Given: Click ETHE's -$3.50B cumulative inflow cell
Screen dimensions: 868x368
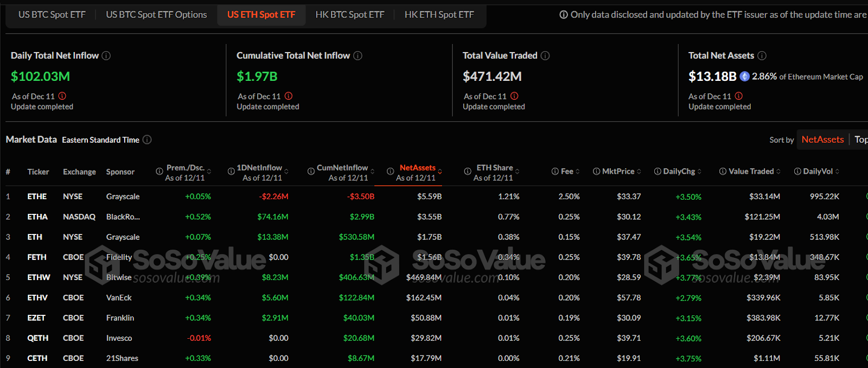Looking at the screenshot, I should (361, 196).
